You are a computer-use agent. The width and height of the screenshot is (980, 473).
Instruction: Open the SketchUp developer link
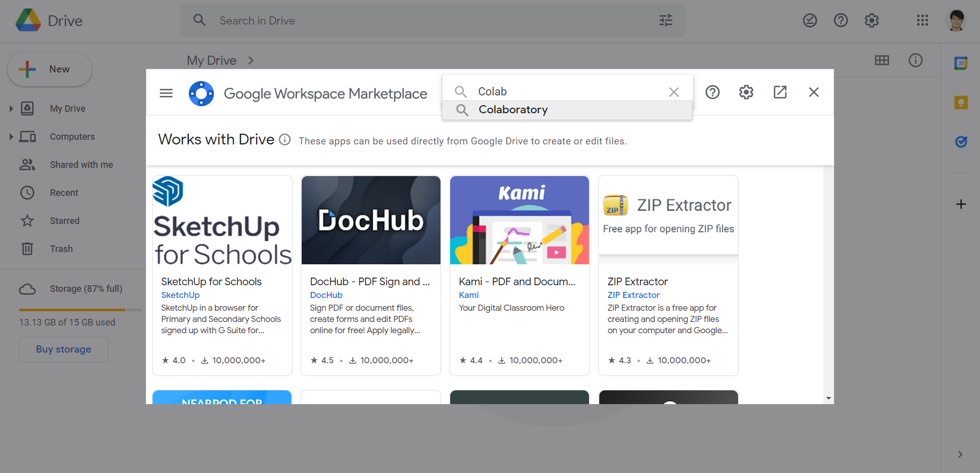pos(180,295)
